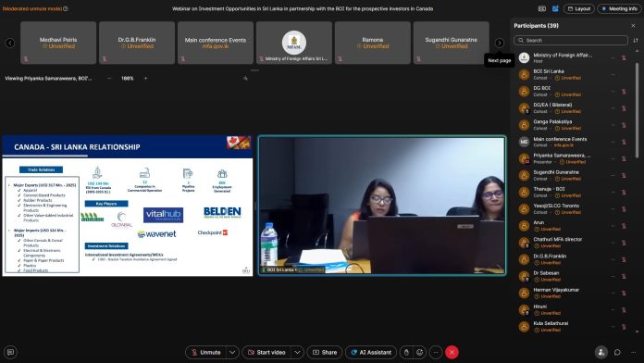Click muted mic icon for Herman Vijayakumar
The height and width of the screenshot is (363, 644).
click(x=624, y=294)
